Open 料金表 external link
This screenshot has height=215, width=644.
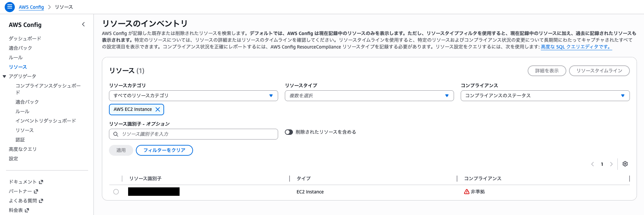pyautogui.click(x=19, y=210)
